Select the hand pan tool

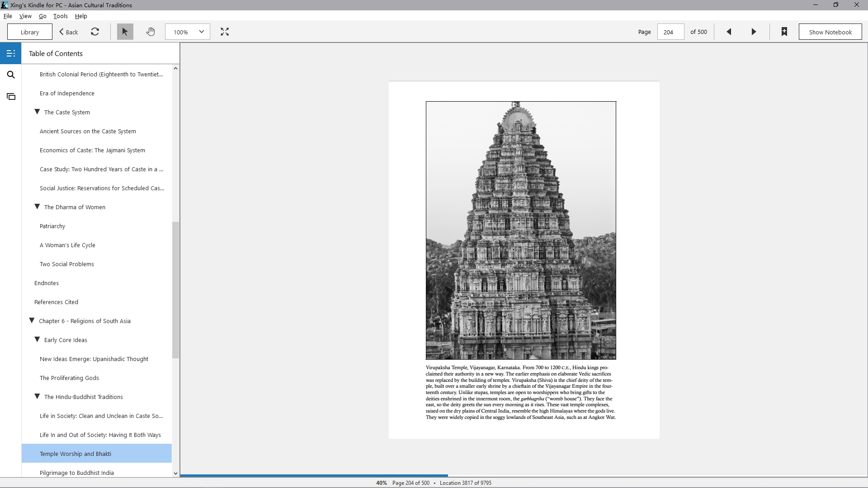tap(151, 32)
